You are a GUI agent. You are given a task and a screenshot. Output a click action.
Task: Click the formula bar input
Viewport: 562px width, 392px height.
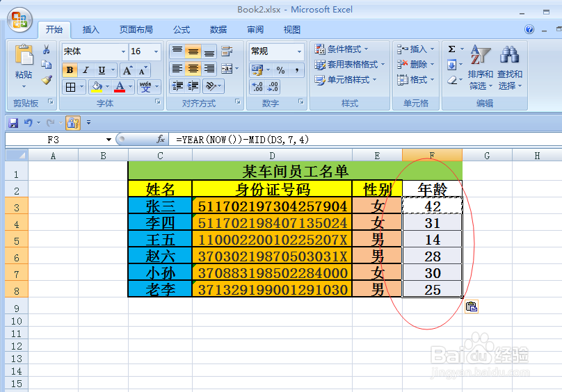[x=366, y=140]
